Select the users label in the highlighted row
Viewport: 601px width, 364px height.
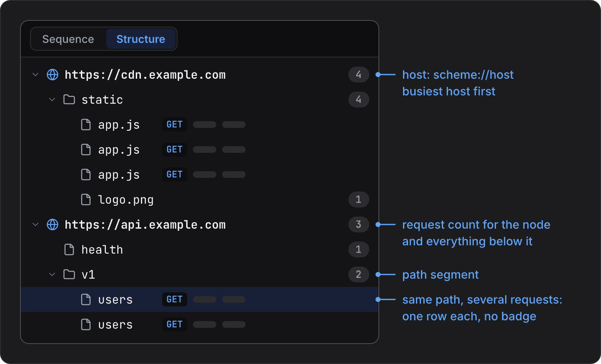(x=115, y=300)
